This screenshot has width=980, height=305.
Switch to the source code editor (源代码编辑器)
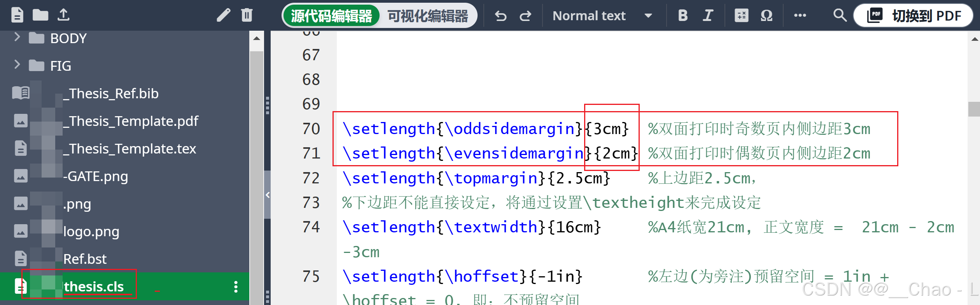pyautogui.click(x=331, y=16)
